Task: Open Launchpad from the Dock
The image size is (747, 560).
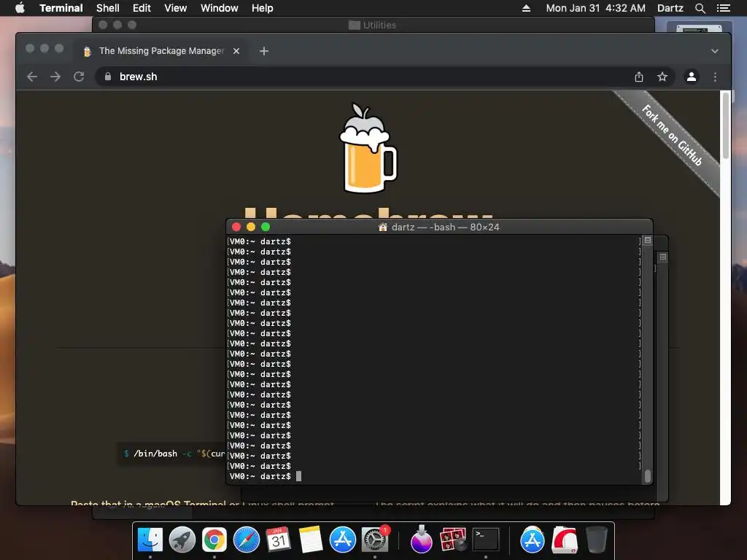Action: point(182,540)
